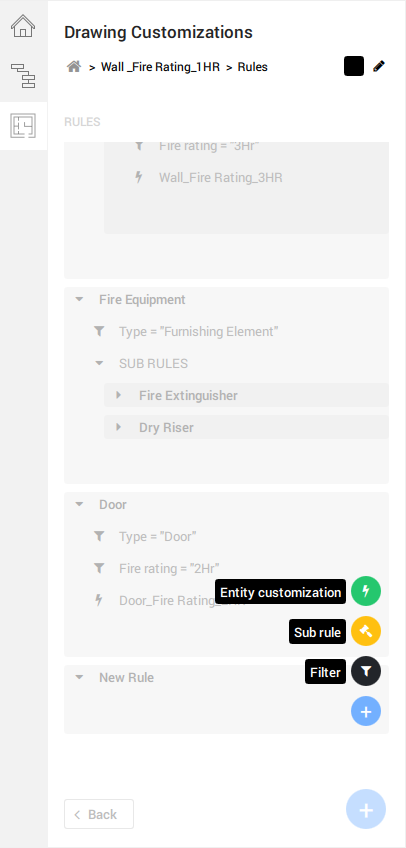This screenshot has width=406, height=848.
Task: Expand the Dry Riser sub rule
Action: click(118, 427)
